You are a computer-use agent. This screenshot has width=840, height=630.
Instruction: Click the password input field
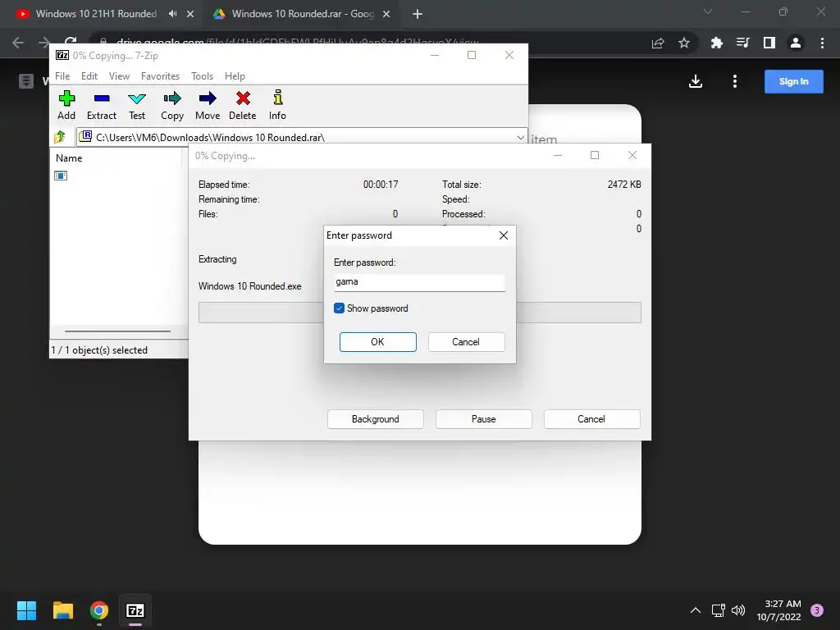(x=419, y=282)
